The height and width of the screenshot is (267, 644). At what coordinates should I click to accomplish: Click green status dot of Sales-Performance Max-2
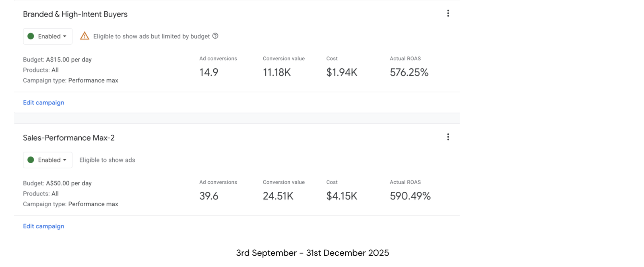click(x=31, y=160)
